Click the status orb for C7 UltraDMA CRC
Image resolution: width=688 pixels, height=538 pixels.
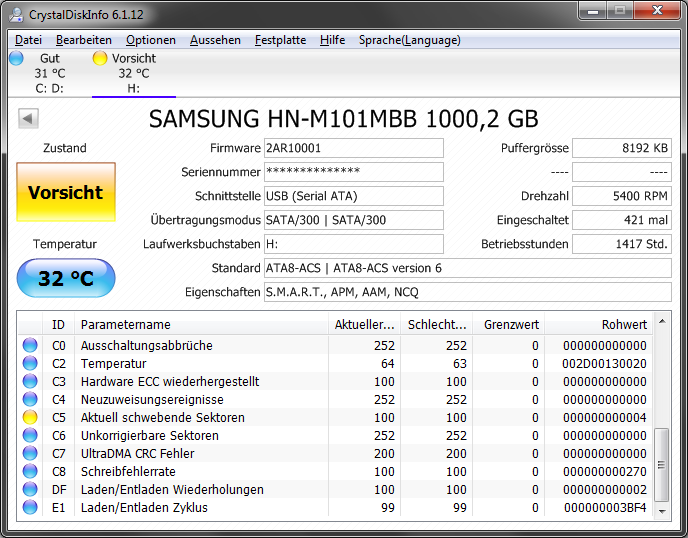[x=30, y=453]
